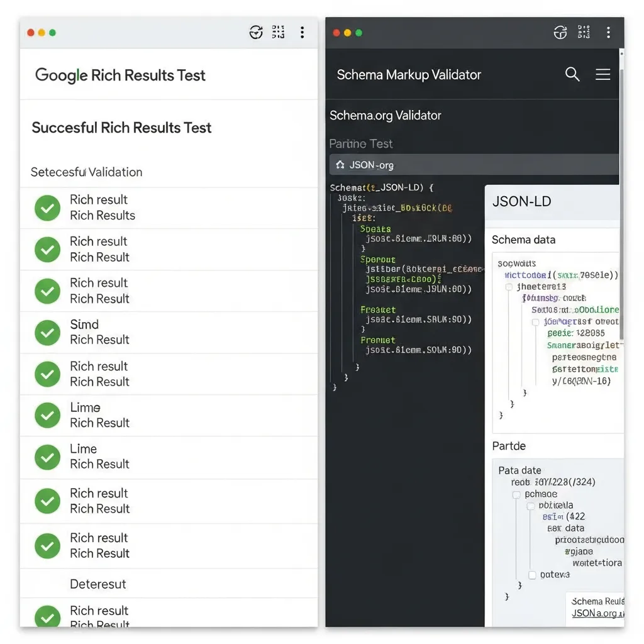
Task: Click the checkmark beside the top Rich Results row
Action: tap(47, 208)
